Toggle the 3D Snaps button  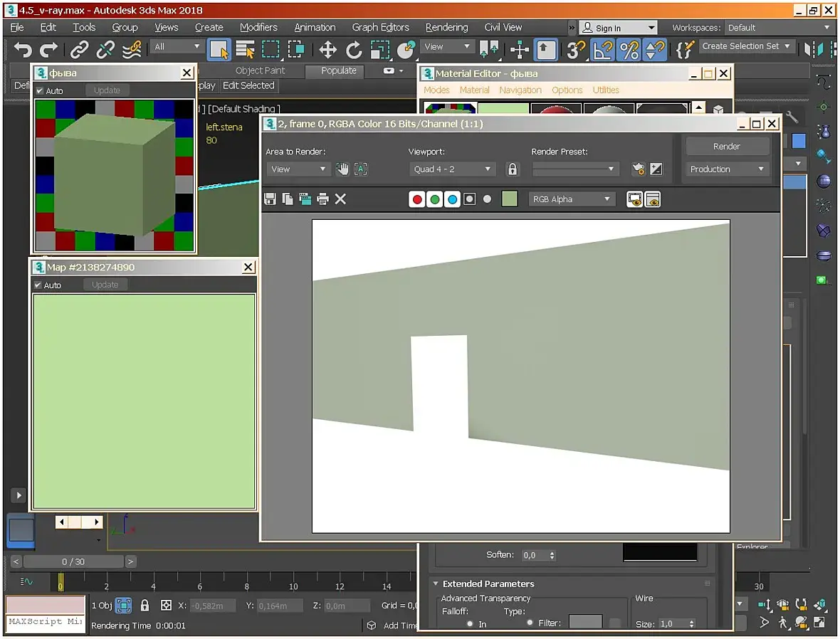(x=575, y=50)
